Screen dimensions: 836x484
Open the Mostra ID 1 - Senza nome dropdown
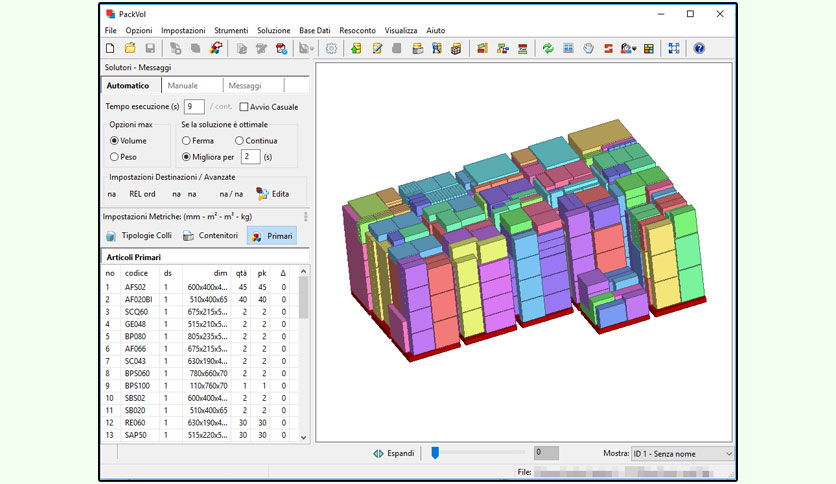pos(682,454)
